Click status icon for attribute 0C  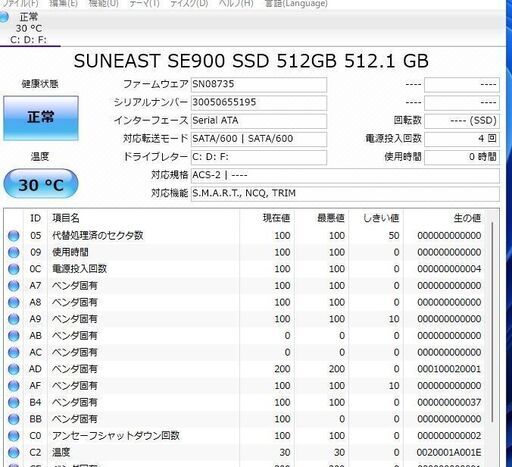pos(14,269)
